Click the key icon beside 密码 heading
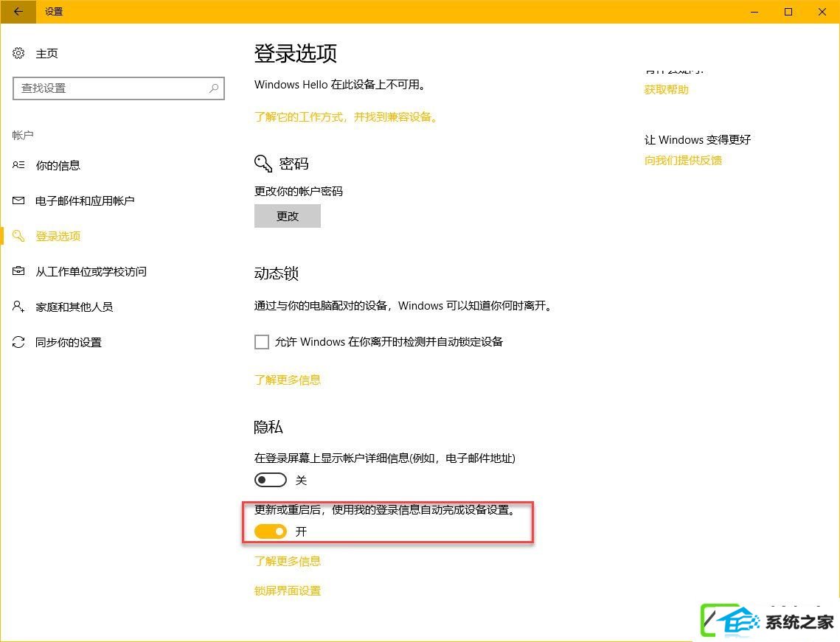 click(x=263, y=164)
